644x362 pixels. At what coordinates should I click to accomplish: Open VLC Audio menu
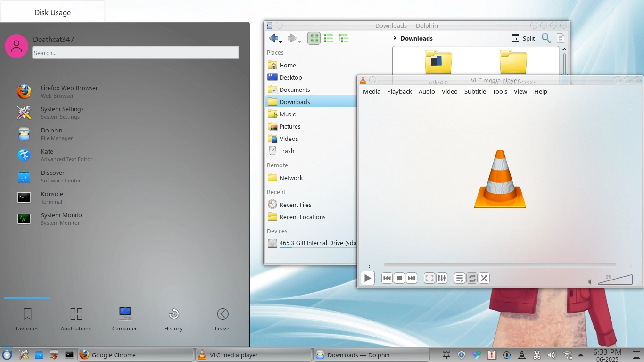[427, 91]
